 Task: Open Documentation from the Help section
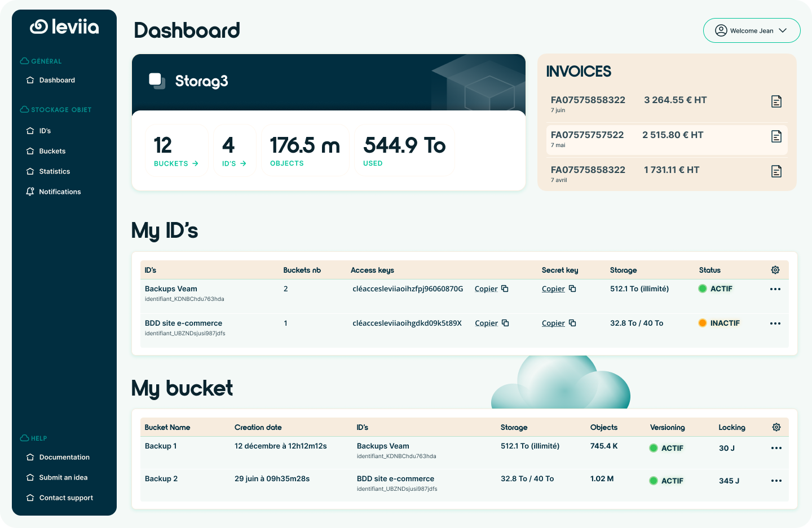tap(64, 457)
